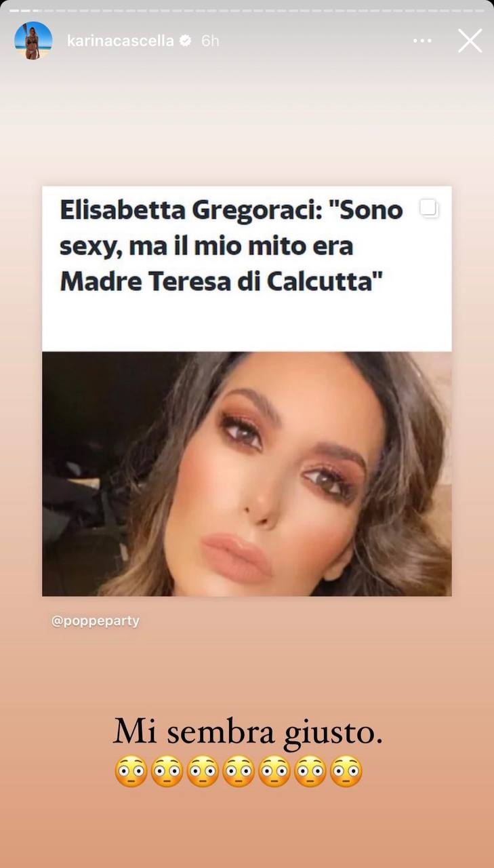Tap the second flushed-face emoji

(x=167, y=772)
